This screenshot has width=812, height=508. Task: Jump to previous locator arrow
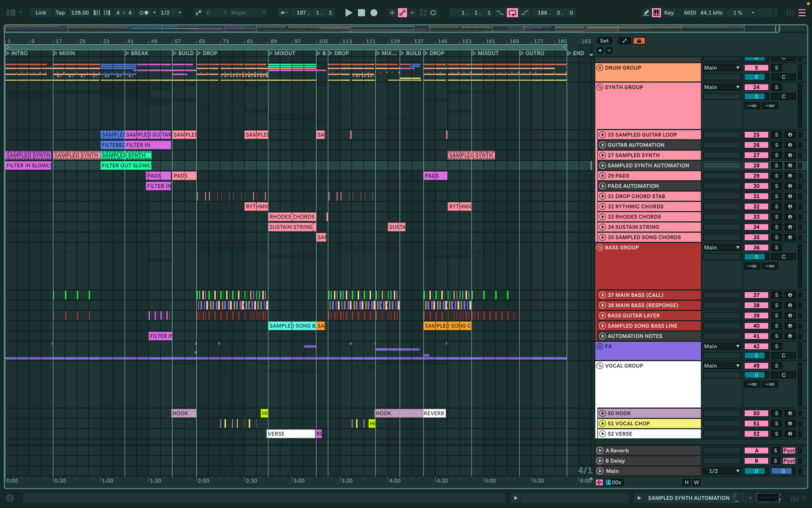click(x=600, y=51)
